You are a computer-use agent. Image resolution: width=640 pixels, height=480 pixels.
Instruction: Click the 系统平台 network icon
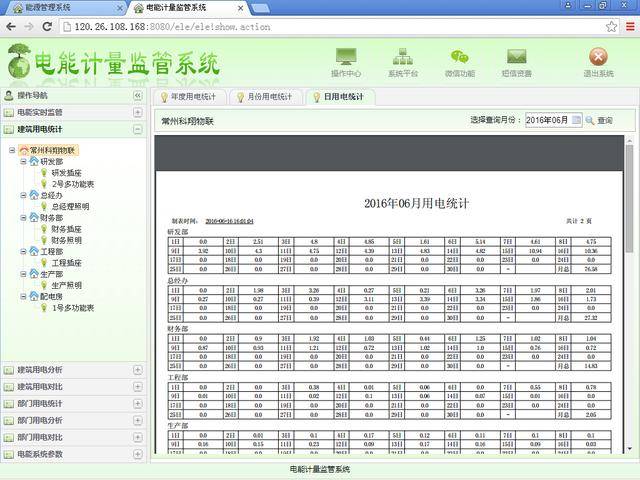click(x=402, y=58)
